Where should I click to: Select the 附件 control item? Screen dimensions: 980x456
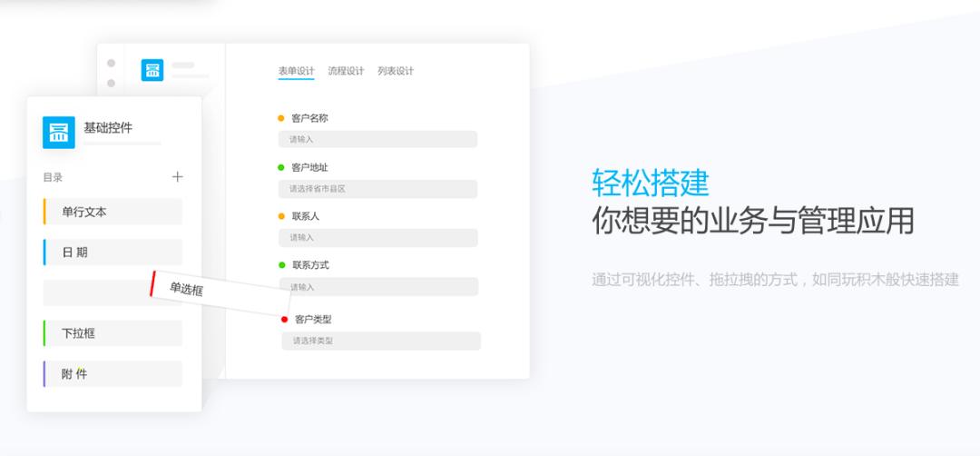coord(113,374)
